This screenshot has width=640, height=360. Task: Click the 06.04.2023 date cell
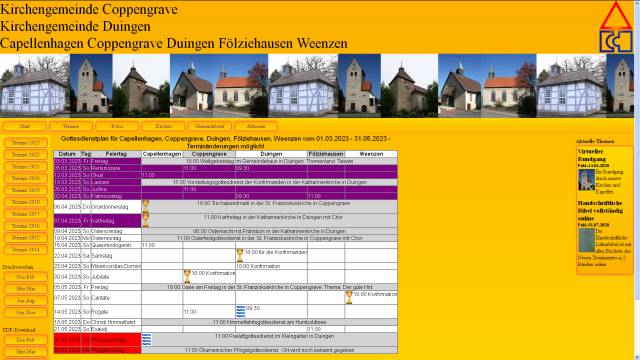point(67,207)
